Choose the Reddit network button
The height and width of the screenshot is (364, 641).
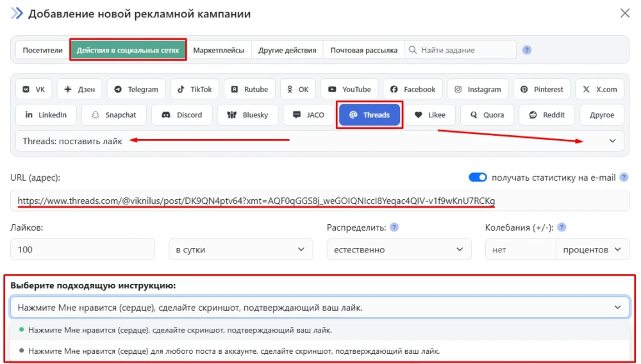547,115
